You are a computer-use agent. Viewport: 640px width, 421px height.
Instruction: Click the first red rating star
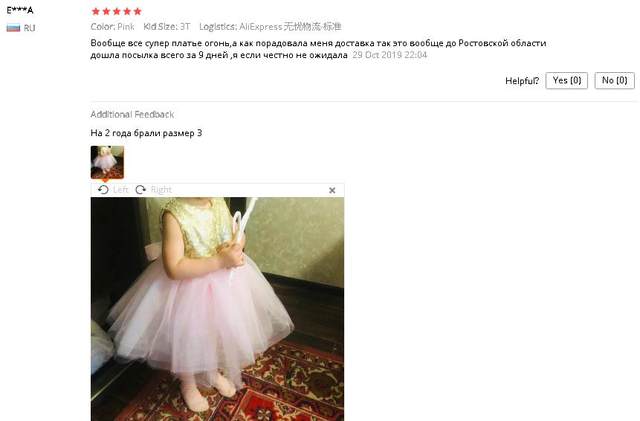[96, 11]
